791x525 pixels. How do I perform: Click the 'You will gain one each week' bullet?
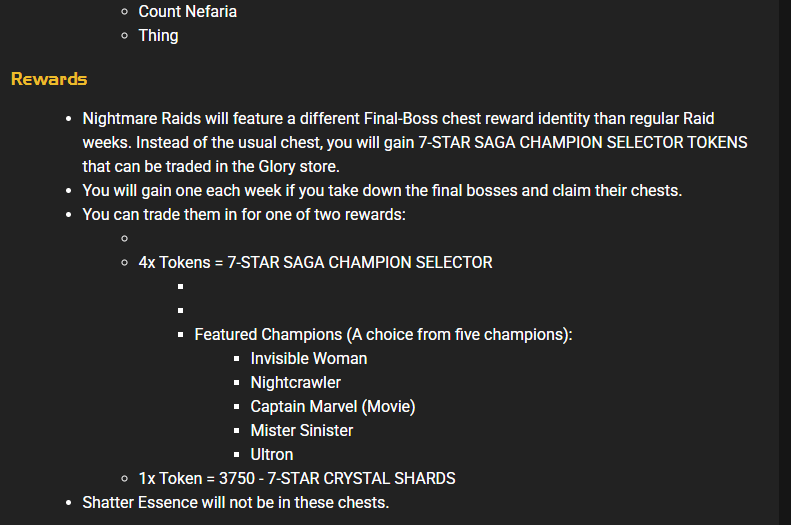[x=382, y=191]
